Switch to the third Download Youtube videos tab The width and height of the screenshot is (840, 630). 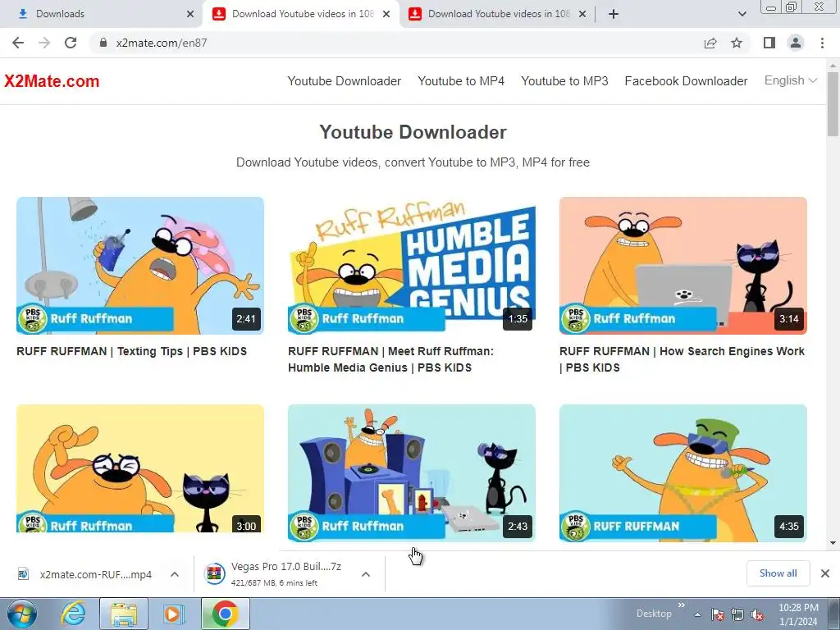497,14
